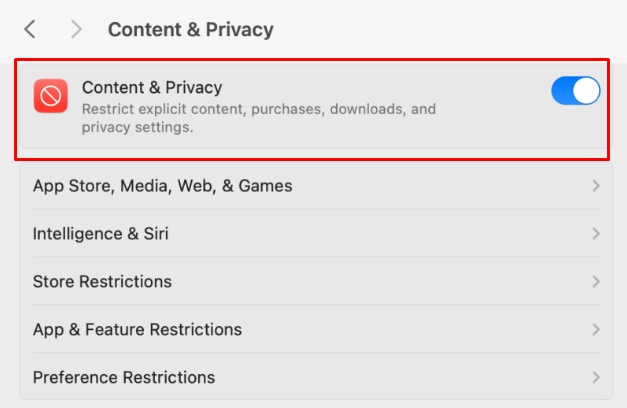627x408 pixels.
Task: Click the red restriction symbol icon
Action: click(51, 96)
